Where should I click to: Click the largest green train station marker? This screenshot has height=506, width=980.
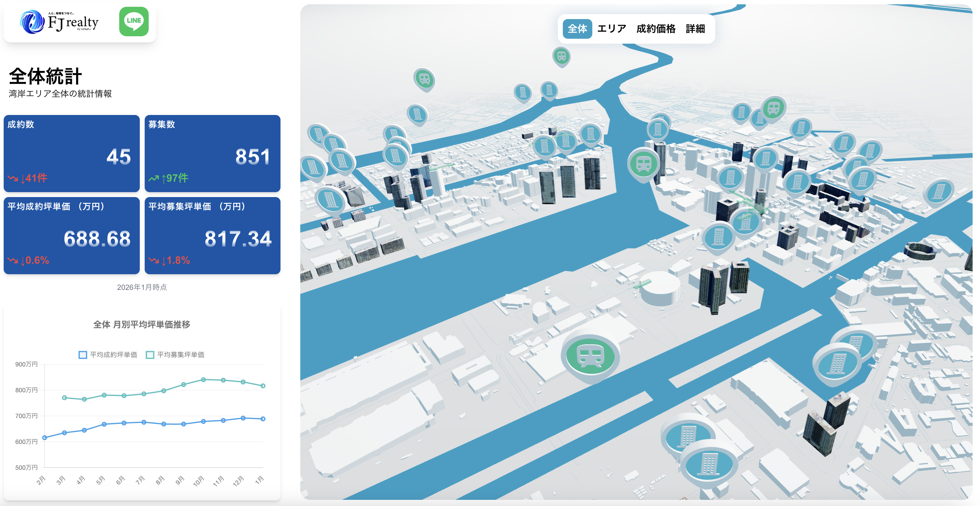[x=590, y=356]
